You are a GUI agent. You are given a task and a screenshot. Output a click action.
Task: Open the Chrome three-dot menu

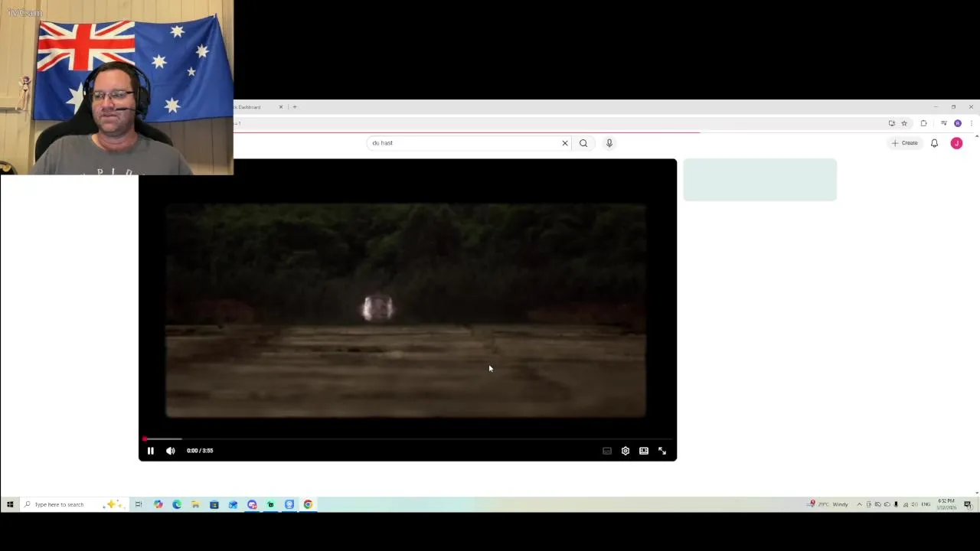click(971, 123)
